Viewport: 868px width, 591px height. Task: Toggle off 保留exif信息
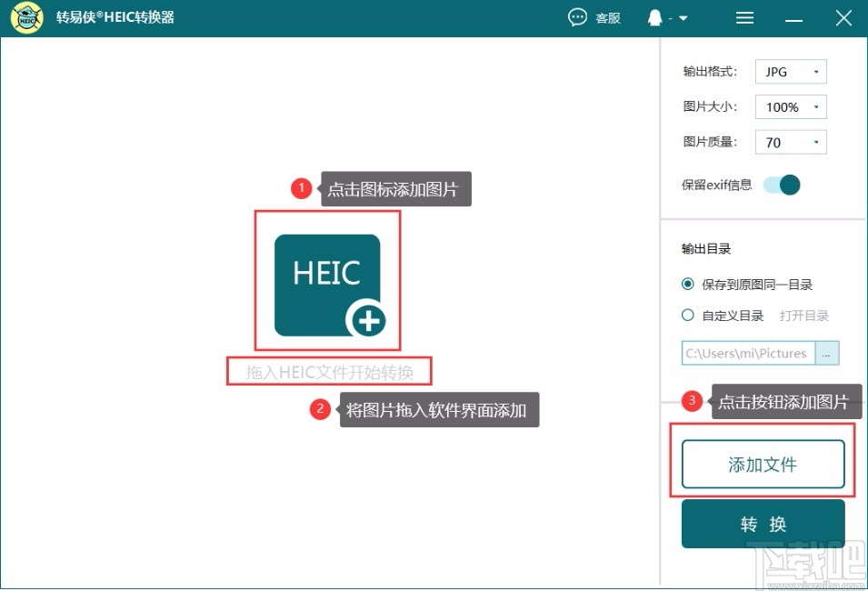click(783, 185)
